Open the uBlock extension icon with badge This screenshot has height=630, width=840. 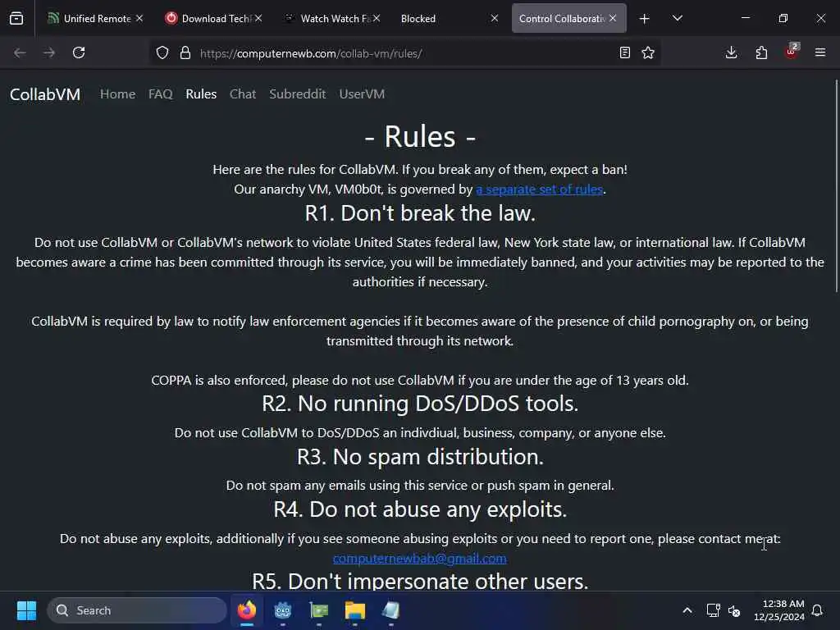pos(792,52)
